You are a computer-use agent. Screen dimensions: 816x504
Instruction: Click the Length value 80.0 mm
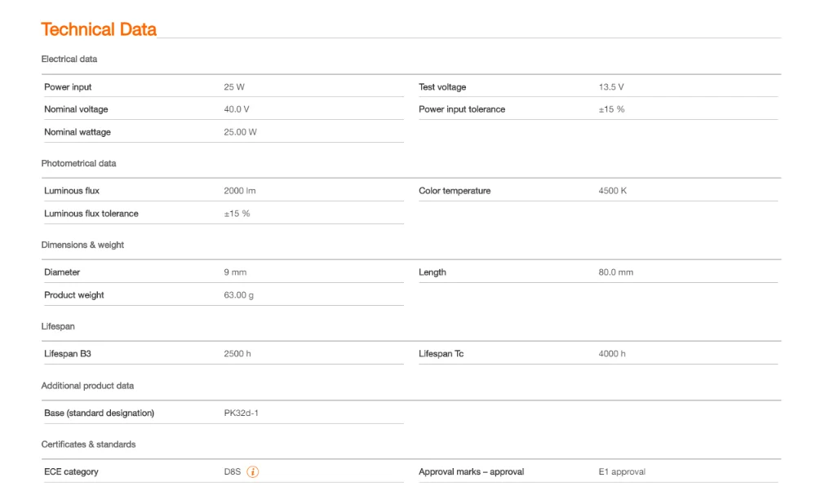coord(616,272)
